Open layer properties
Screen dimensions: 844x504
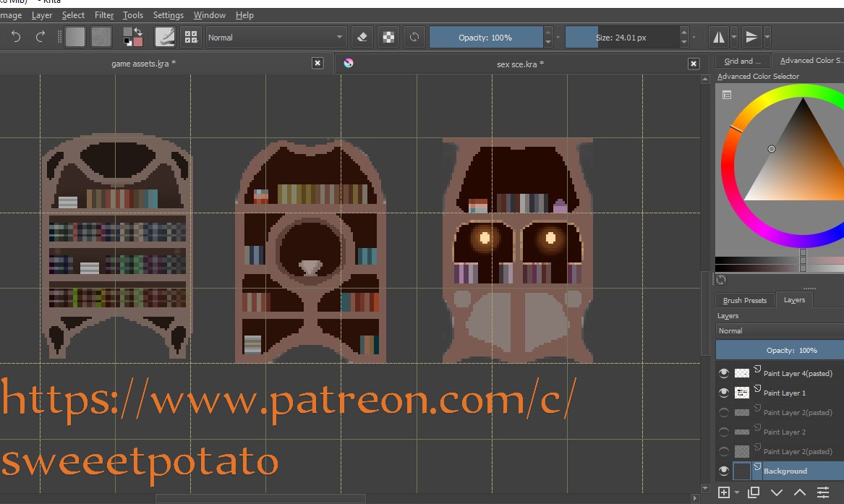click(x=823, y=492)
